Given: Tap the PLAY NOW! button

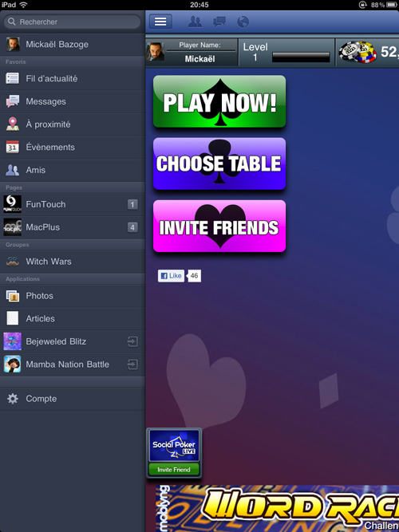Looking at the screenshot, I should [x=219, y=101].
